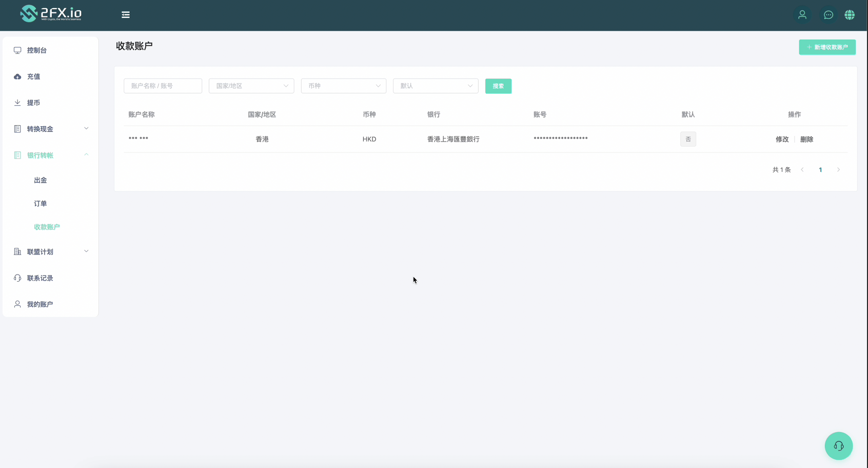Click the globe language icon

(850, 15)
